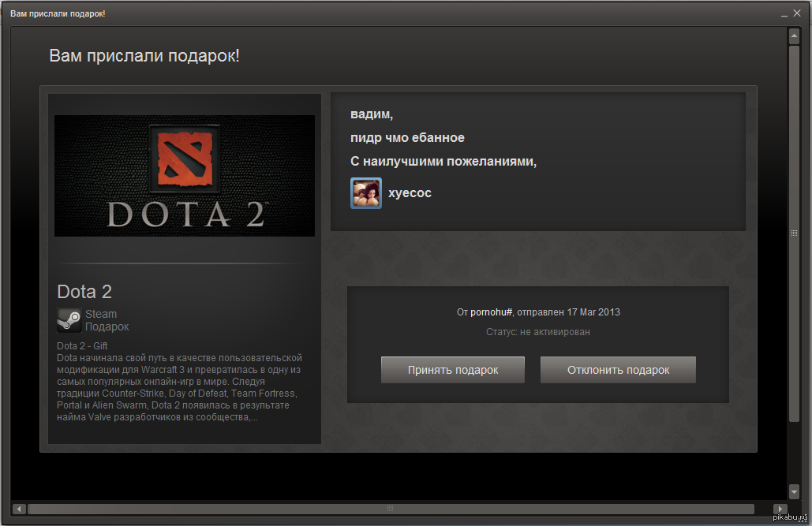Click the horizontal scrollbar left arrow
The image size is (812, 526).
[20, 509]
